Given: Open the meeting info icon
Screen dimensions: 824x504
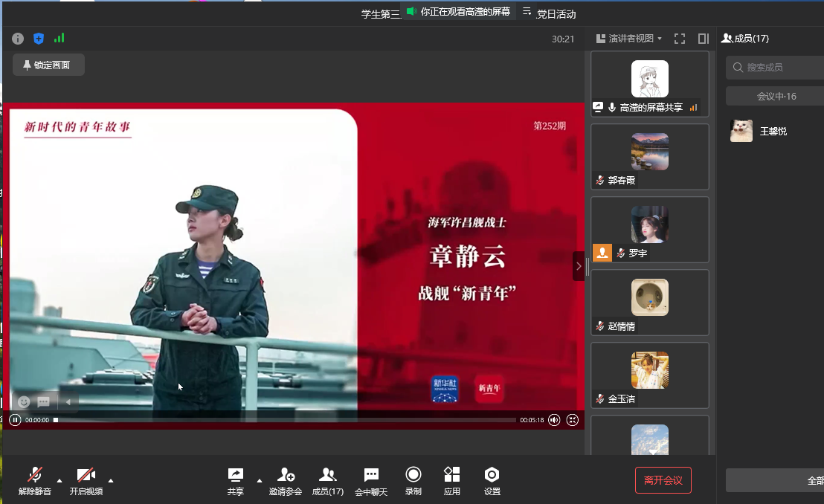Looking at the screenshot, I should 18,39.
